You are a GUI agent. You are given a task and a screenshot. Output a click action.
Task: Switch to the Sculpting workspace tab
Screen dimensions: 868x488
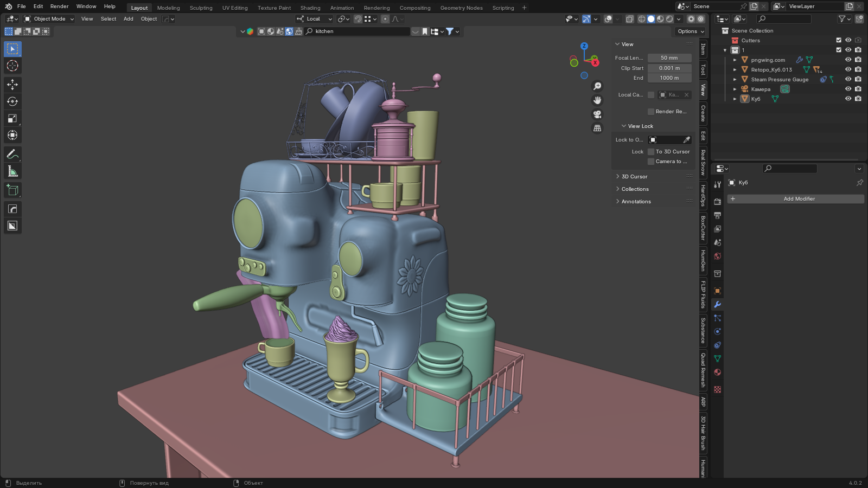pos(201,8)
